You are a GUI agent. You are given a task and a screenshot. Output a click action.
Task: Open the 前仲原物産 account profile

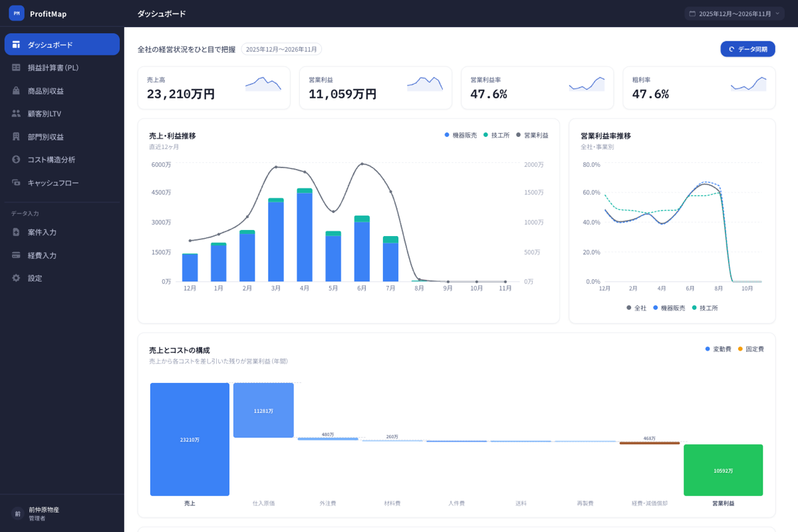click(62, 513)
